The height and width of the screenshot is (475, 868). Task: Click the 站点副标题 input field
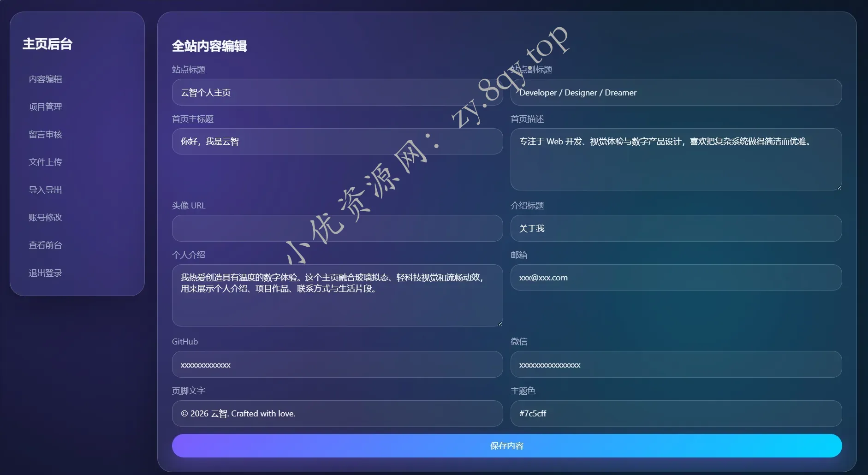(x=676, y=92)
